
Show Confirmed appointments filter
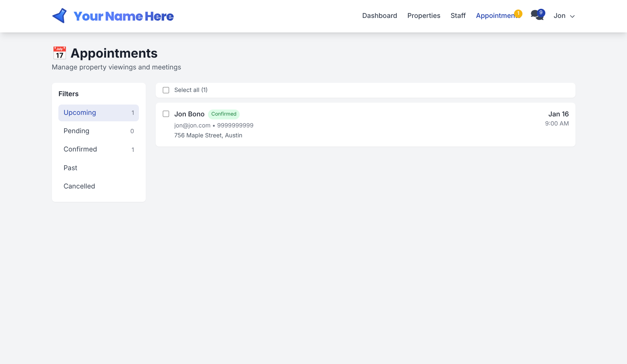point(98,150)
